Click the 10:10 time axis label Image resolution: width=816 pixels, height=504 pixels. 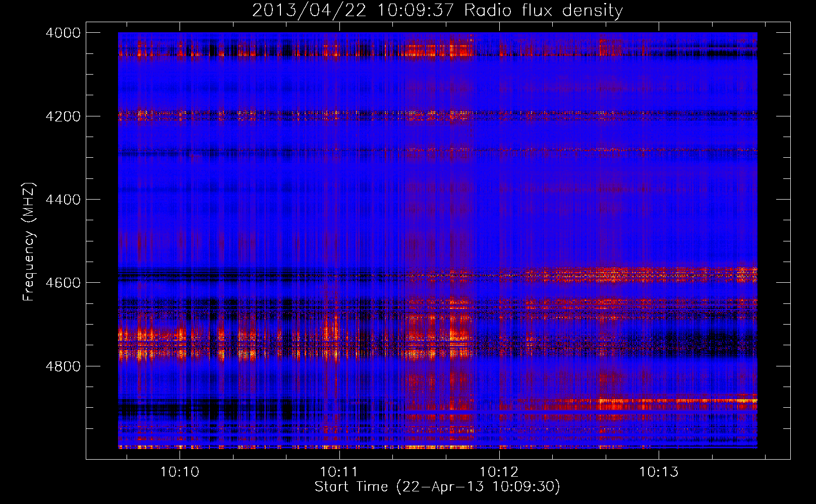[180, 472]
